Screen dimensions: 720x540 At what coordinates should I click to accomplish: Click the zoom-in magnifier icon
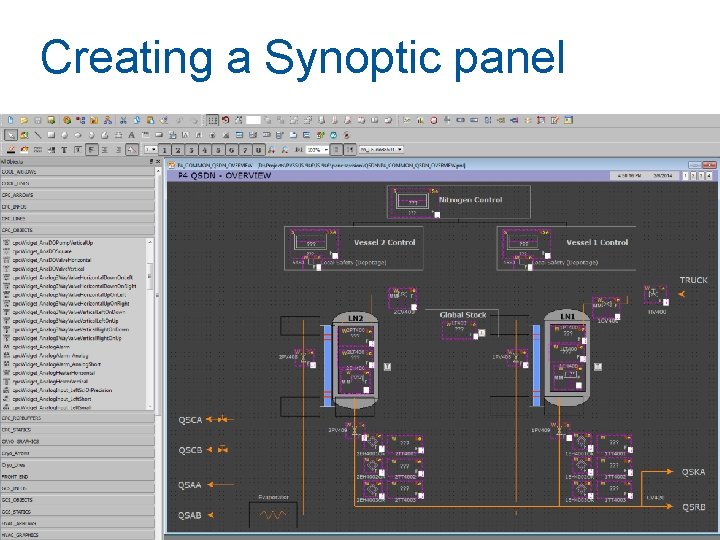(272, 150)
